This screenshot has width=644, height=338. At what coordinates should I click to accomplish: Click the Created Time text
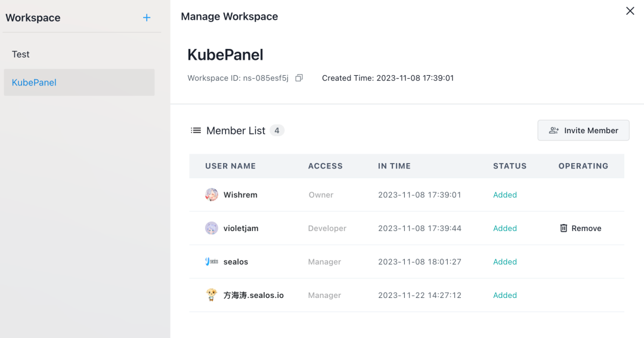point(388,78)
